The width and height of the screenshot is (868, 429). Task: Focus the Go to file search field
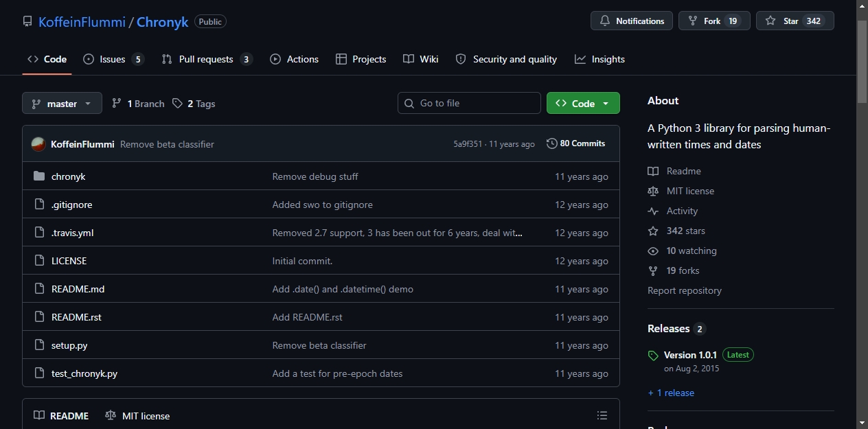point(469,103)
